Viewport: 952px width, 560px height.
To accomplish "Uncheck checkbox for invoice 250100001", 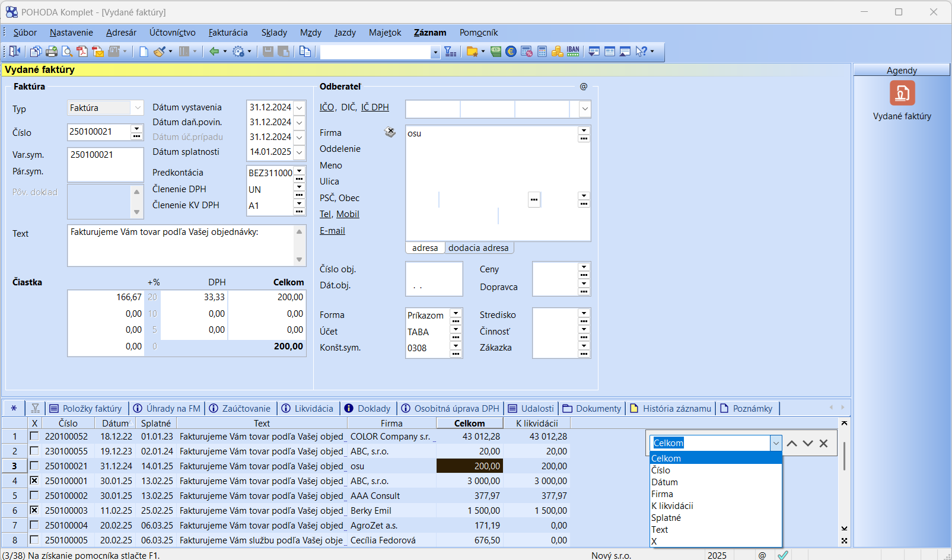I will pos(34,481).
